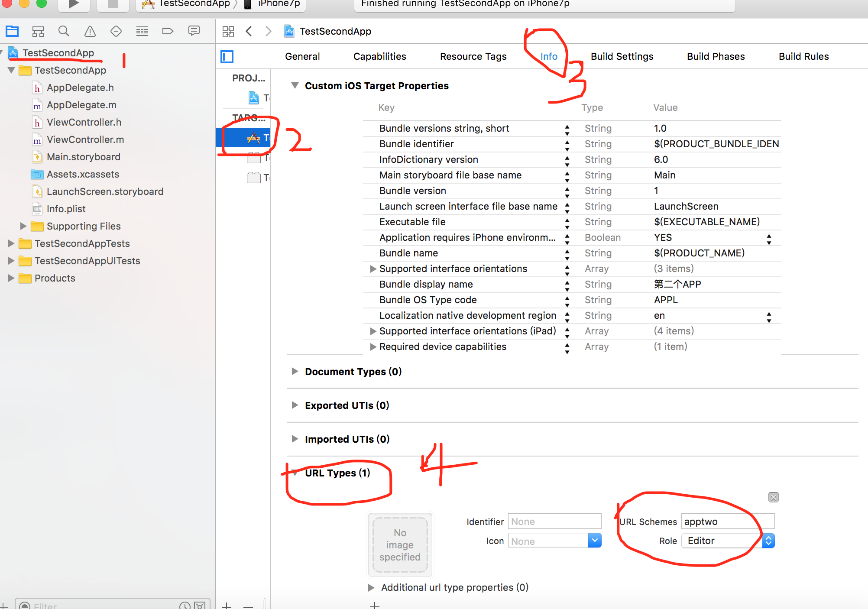Go back with the left chevron
The width and height of the screenshot is (868, 609).
[249, 31]
